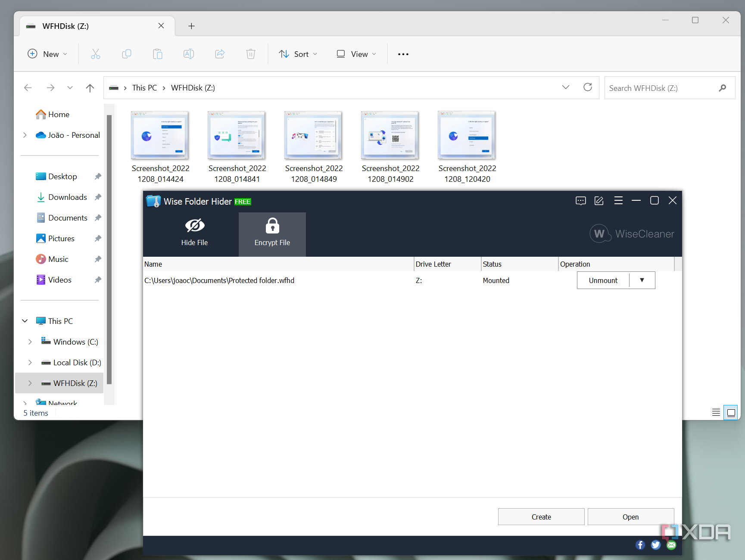
Task: Switch to large icons view layout
Action: coord(731,412)
